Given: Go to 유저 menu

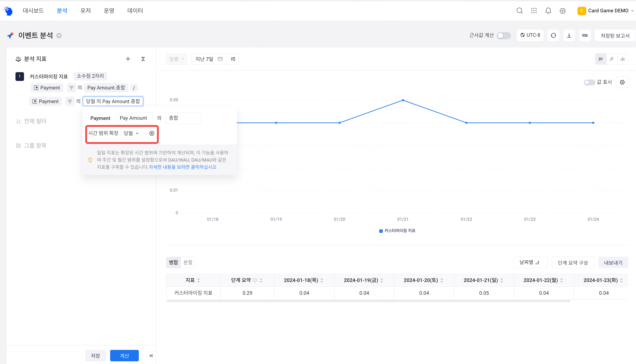Looking at the screenshot, I should click(85, 11).
